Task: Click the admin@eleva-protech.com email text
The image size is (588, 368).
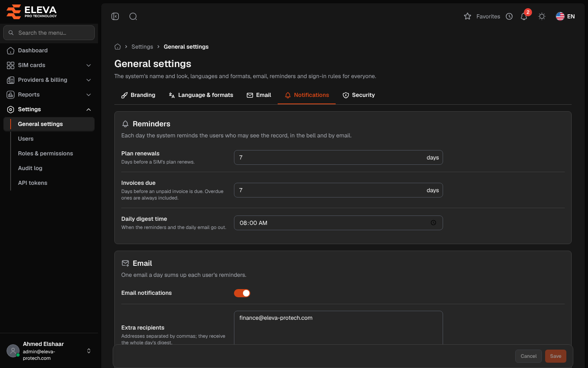Action: [x=39, y=355]
